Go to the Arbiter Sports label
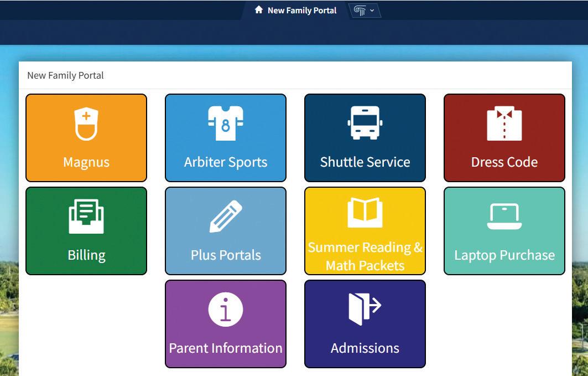Viewport: 588px width, 376px height. (226, 162)
